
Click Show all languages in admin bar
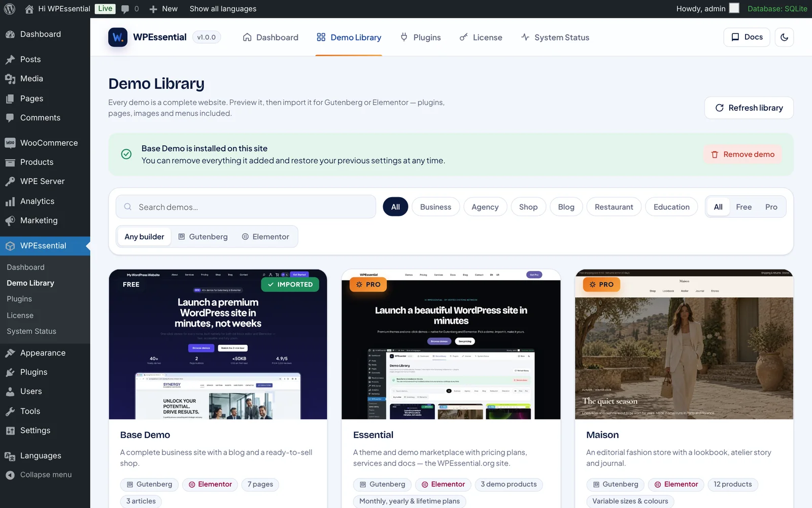coord(223,9)
